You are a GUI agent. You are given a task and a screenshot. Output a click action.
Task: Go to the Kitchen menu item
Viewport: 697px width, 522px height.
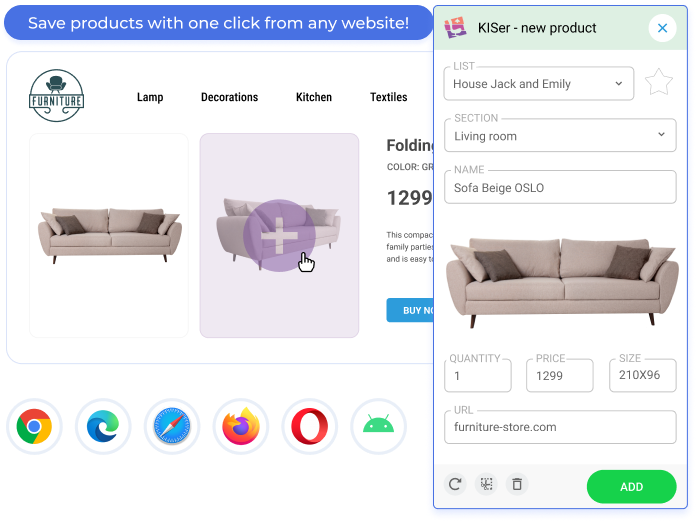tap(314, 97)
